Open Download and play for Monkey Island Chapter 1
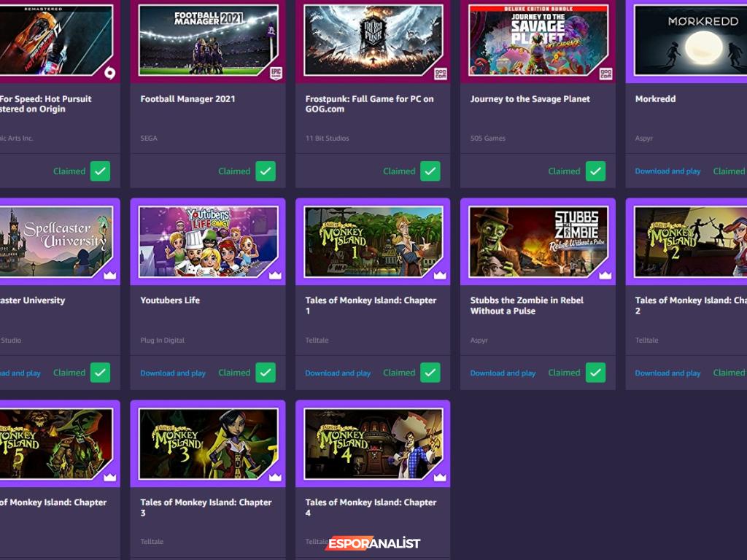747x560 pixels. 338,373
